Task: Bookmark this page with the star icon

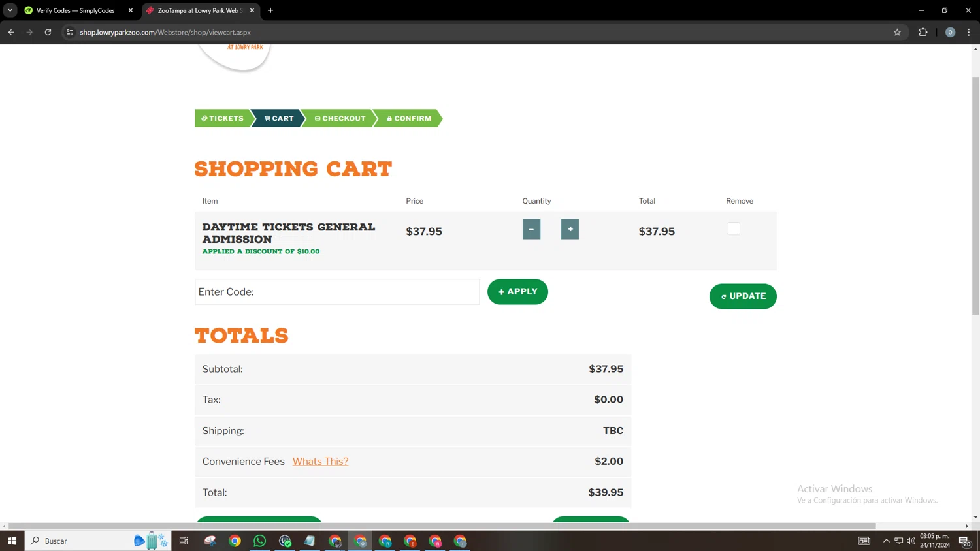Action: pos(897,32)
